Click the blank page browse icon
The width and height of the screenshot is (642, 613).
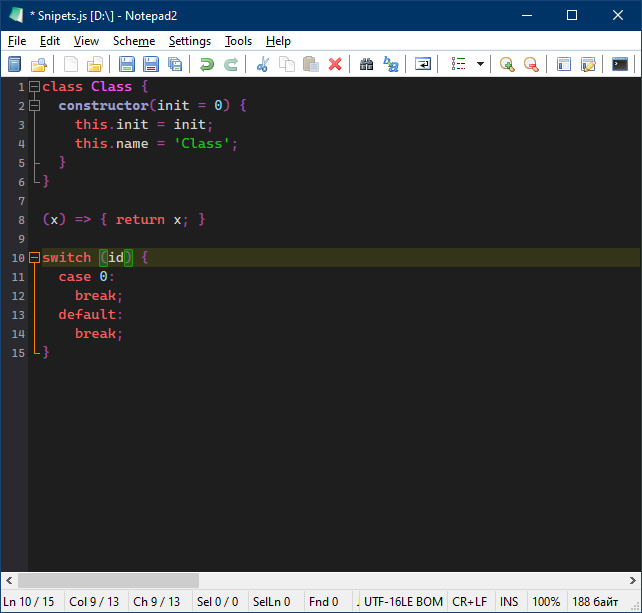(71, 64)
